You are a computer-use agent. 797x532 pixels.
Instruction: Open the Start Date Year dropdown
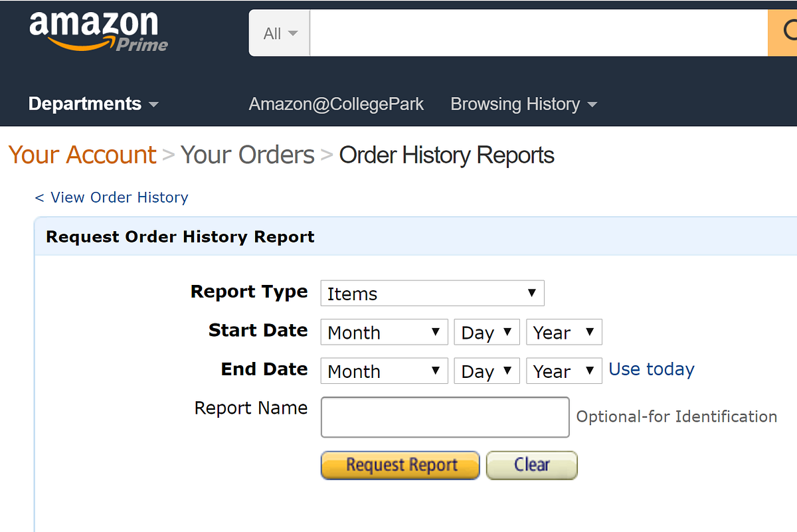[x=564, y=332]
